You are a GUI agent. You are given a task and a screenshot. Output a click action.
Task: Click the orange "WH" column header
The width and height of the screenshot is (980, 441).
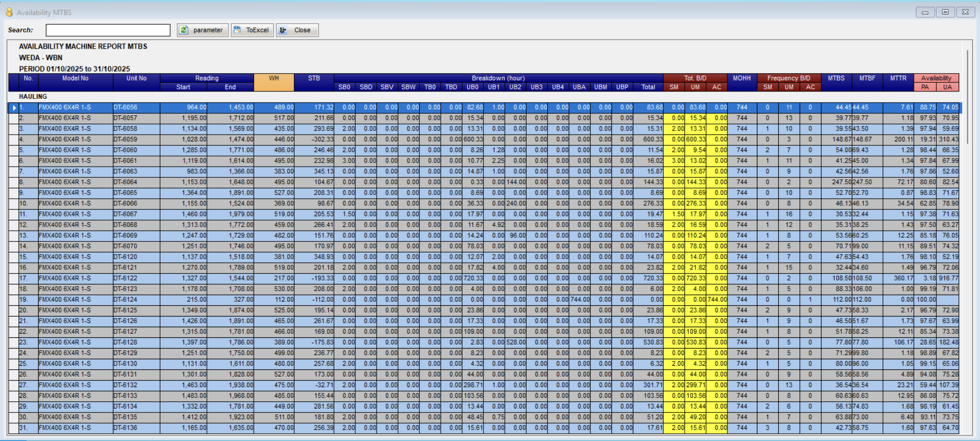(274, 82)
